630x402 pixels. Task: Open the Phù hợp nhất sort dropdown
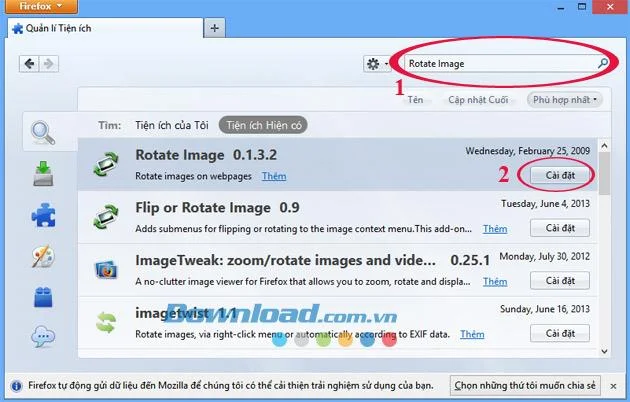[565, 100]
